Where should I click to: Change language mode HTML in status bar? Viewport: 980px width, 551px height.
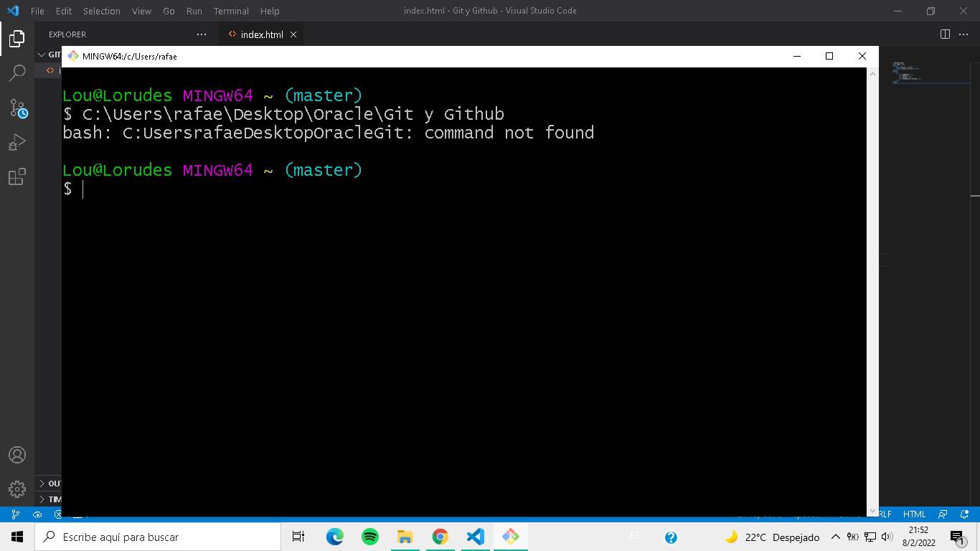914,514
